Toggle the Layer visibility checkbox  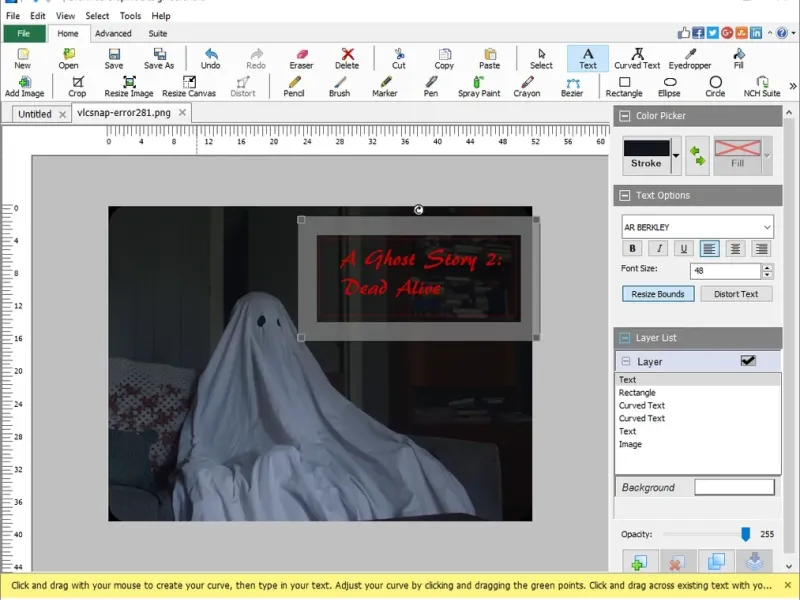[747, 361]
